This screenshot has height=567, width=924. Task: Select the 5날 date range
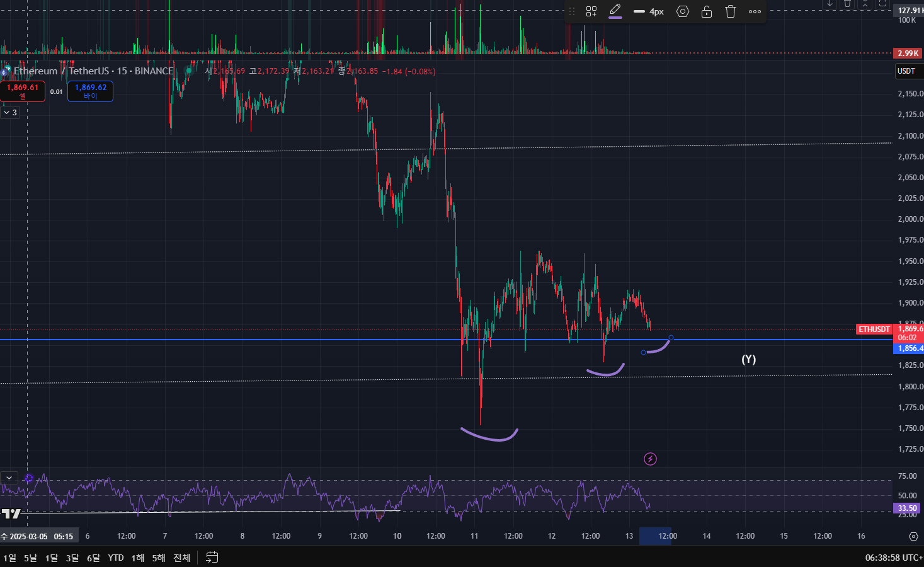click(x=30, y=558)
